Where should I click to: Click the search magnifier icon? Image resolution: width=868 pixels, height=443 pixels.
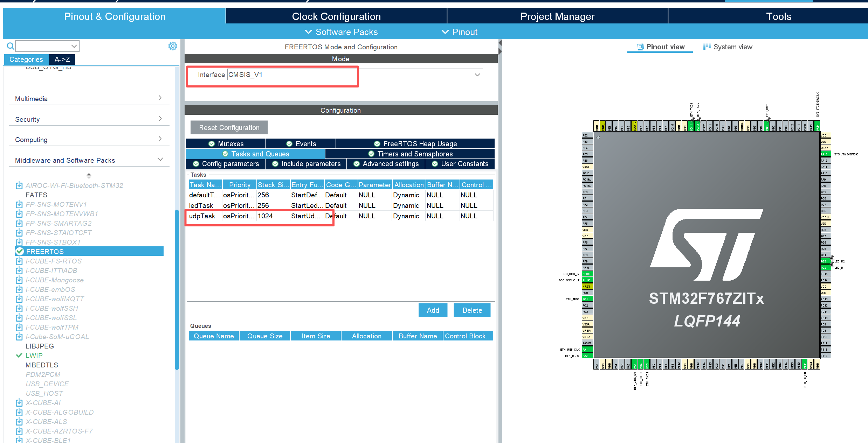click(x=10, y=46)
